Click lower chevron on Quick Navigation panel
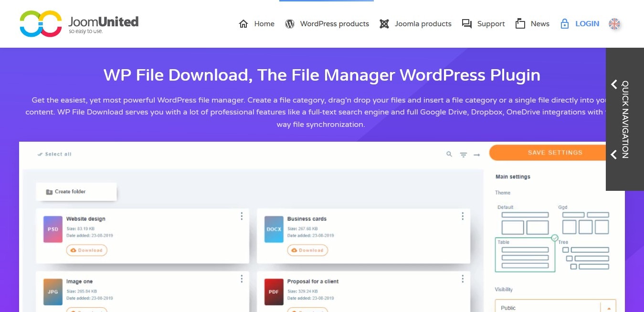This screenshot has width=644, height=312. click(614, 155)
